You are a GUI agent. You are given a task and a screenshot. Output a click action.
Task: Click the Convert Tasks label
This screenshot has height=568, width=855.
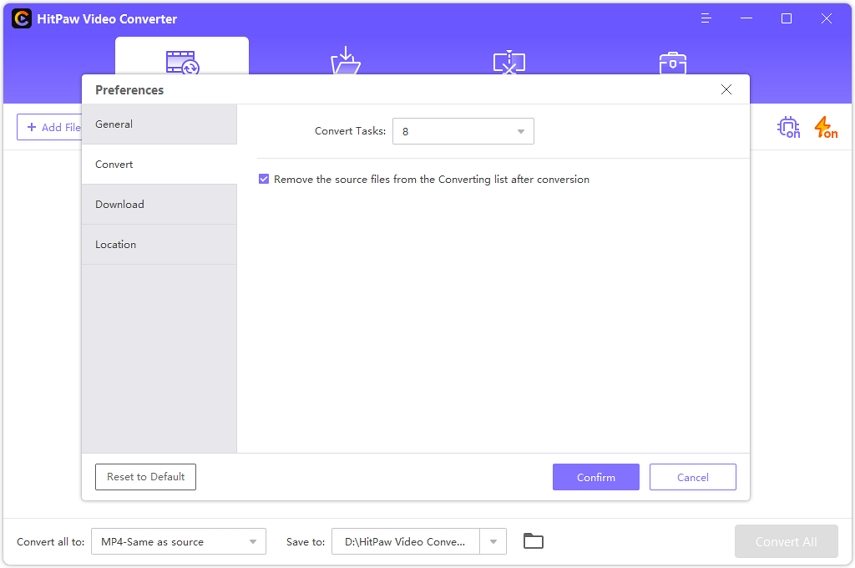[x=350, y=131]
